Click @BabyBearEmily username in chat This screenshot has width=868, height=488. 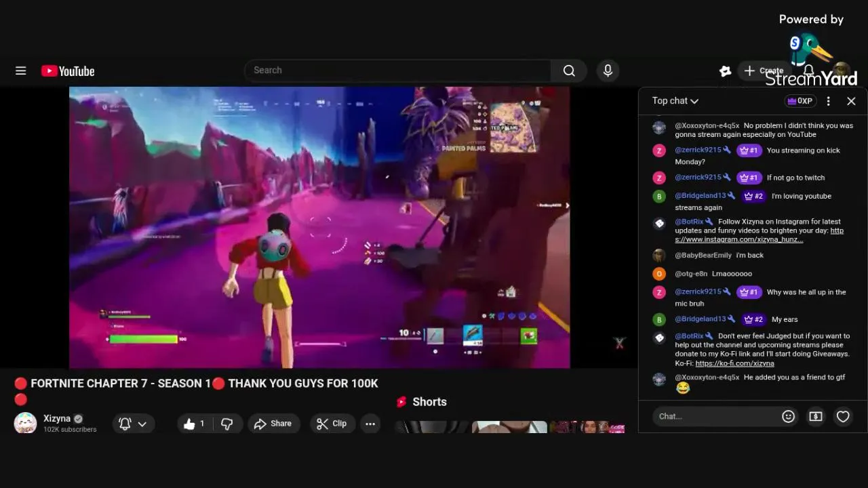[703, 256]
